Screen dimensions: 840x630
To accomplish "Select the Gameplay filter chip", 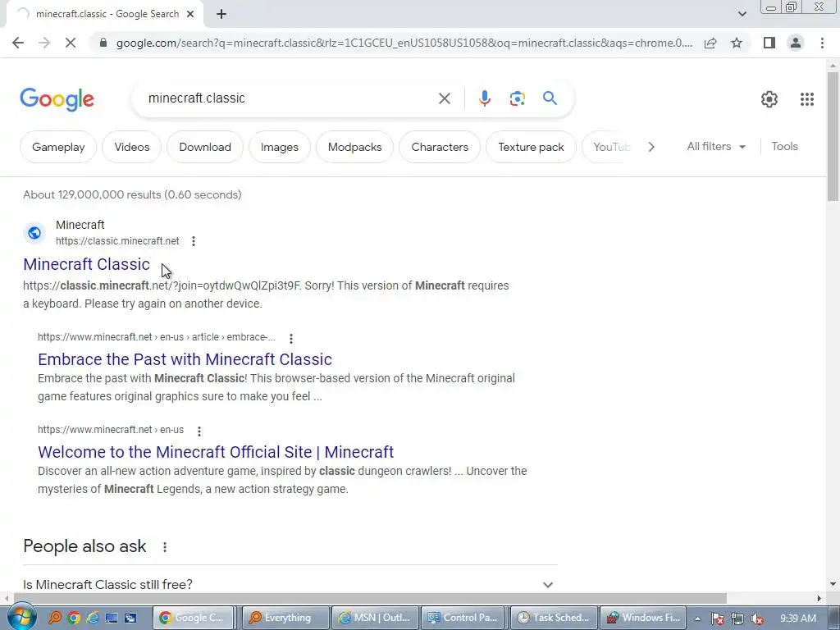I will [x=58, y=147].
